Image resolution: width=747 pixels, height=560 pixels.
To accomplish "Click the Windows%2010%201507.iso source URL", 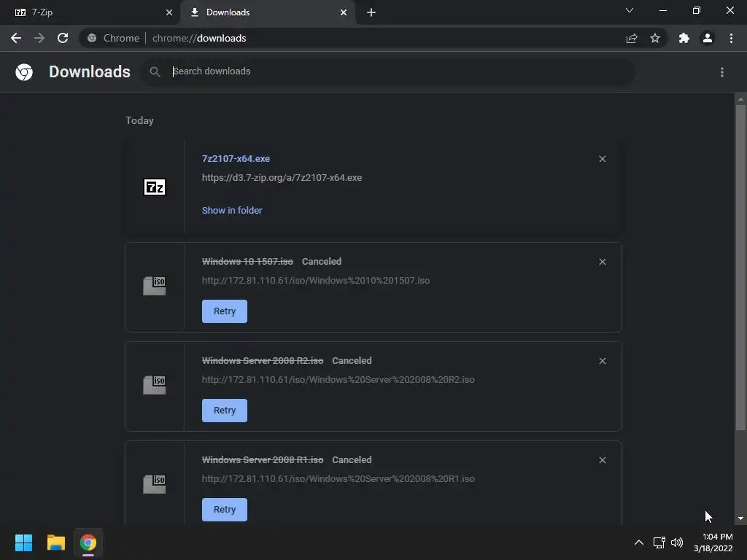I will (316, 281).
